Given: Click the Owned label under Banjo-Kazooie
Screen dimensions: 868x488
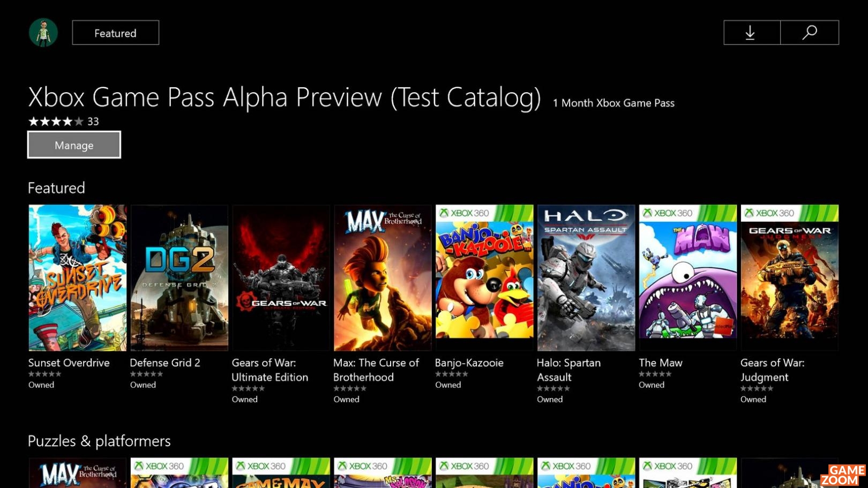Looking at the screenshot, I should [448, 385].
